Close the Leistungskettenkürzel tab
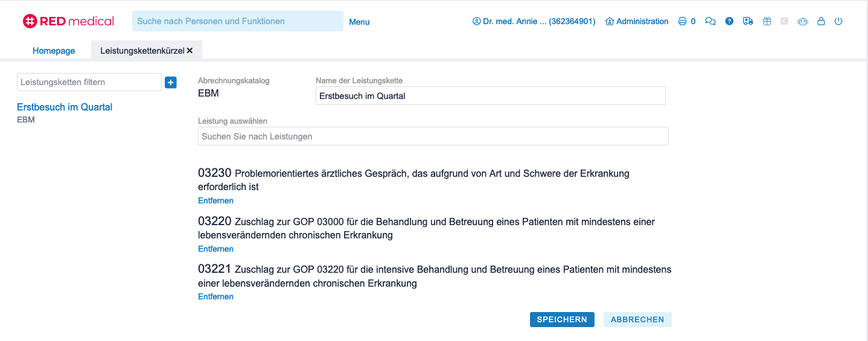The image size is (868, 341). 190,51
